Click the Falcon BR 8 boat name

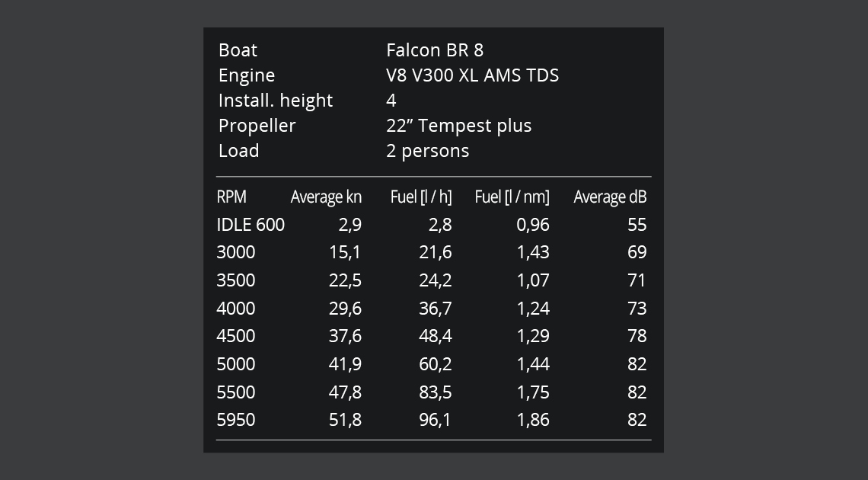(434, 50)
